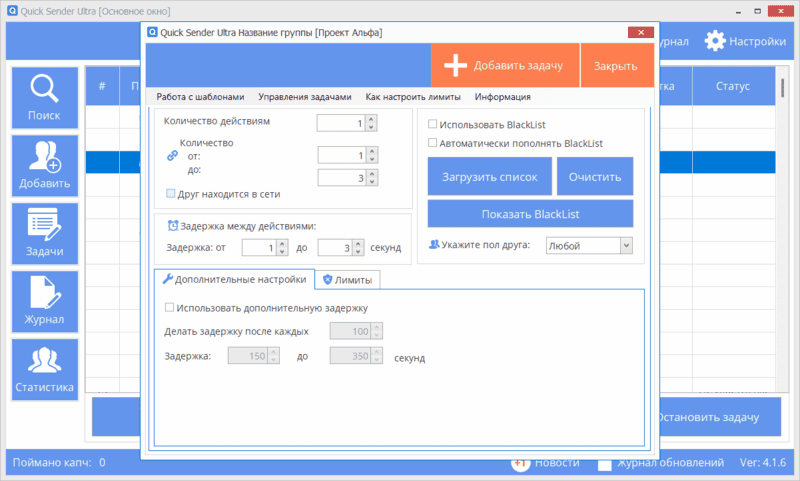Click the # column header in the main window
Screen dimensions: 800x481
(x=102, y=86)
